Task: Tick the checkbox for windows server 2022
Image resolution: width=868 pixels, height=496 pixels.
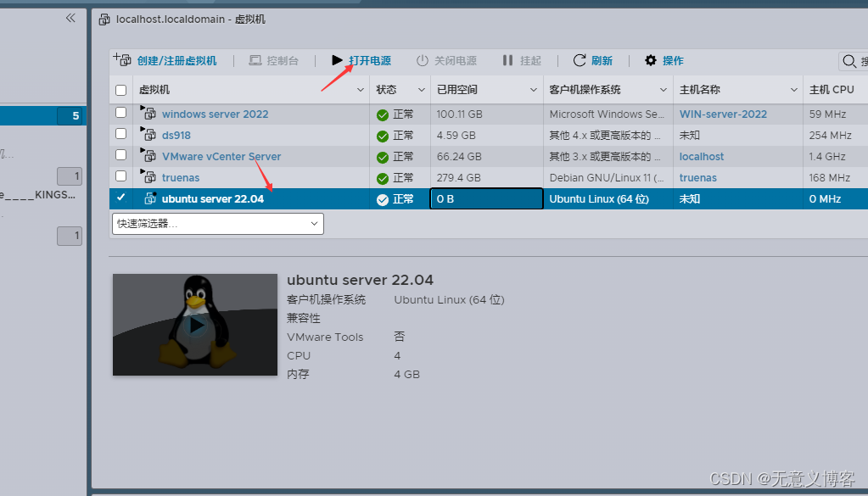Action: click(120, 112)
